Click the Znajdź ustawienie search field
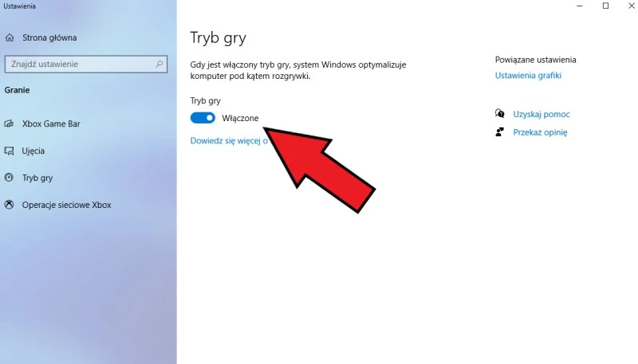This screenshot has height=364, width=638. point(86,65)
